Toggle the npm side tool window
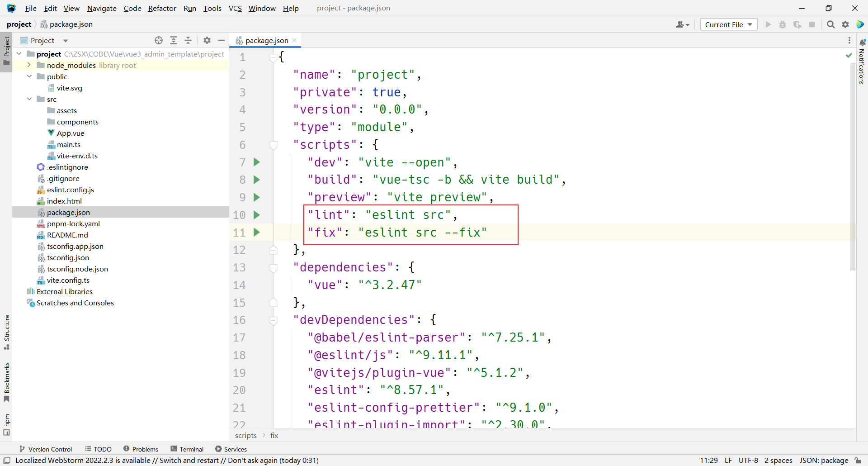The height and width of the screenshot is (466, 868). coord(6,424)
